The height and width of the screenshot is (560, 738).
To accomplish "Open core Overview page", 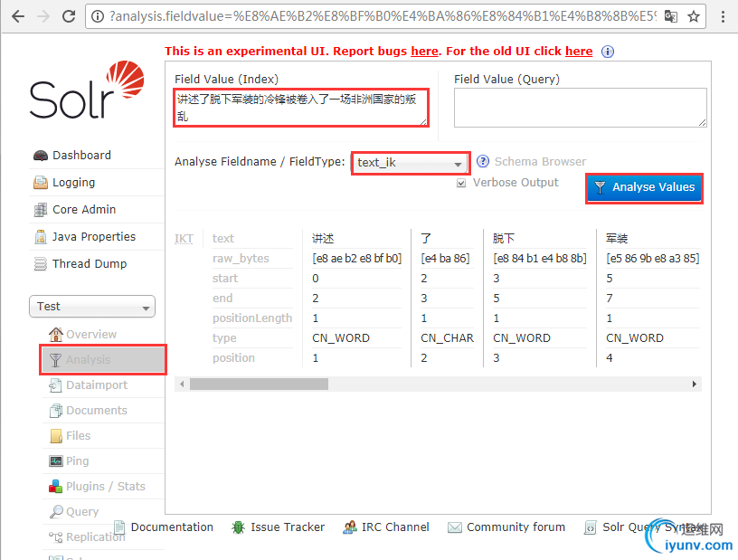I will (x=91, y=335).
